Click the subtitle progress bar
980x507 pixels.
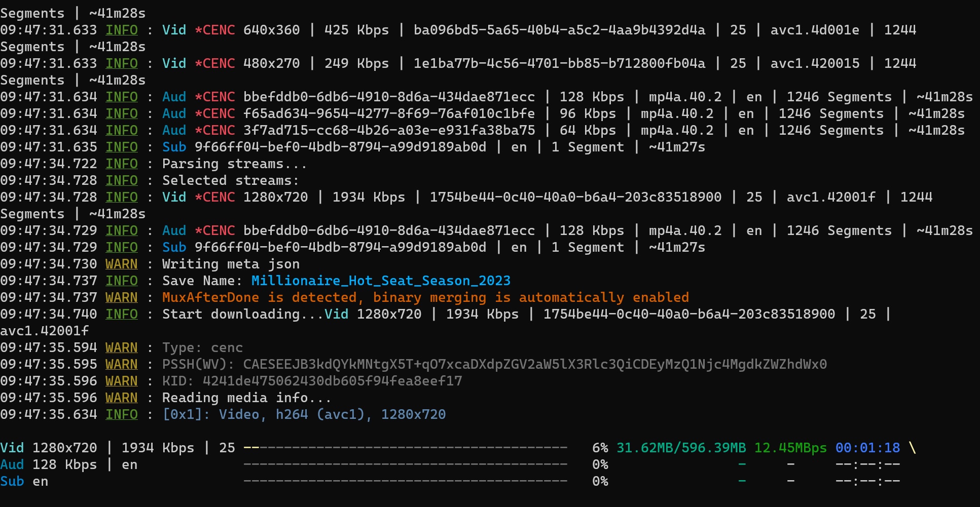tap(405, 481)
